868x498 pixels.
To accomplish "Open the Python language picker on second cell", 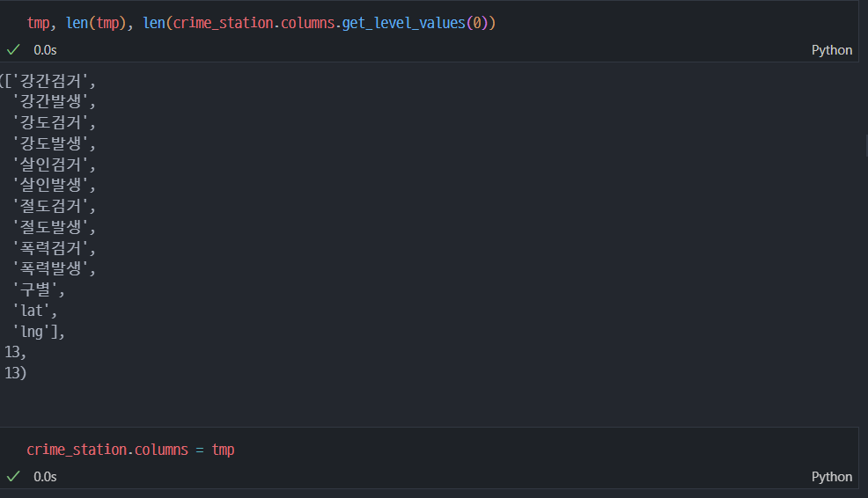I will point(831,476).
